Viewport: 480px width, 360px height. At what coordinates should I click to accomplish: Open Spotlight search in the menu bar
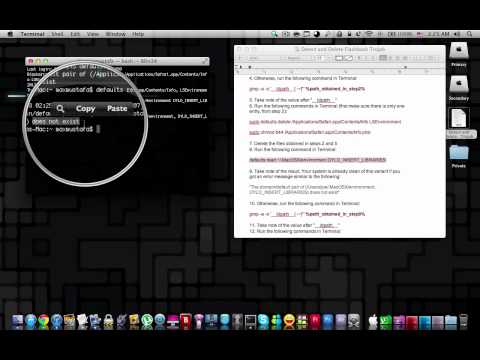coord(470,34)
